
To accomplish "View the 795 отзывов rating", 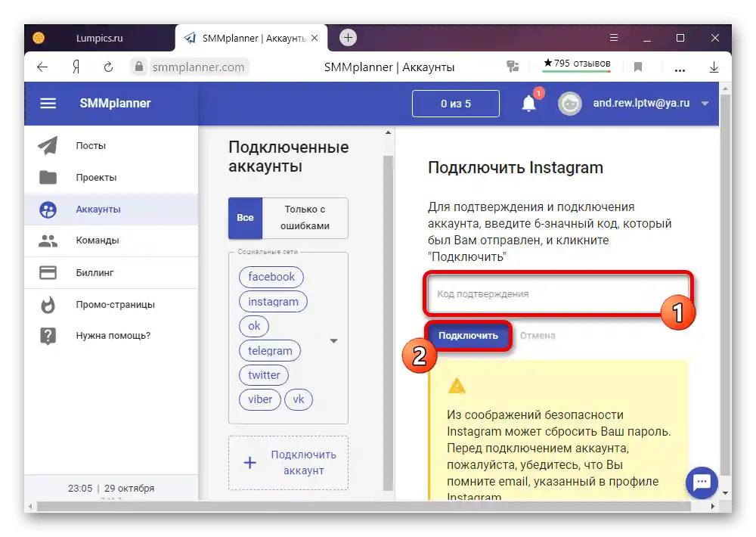I will [x=576, y=64].
